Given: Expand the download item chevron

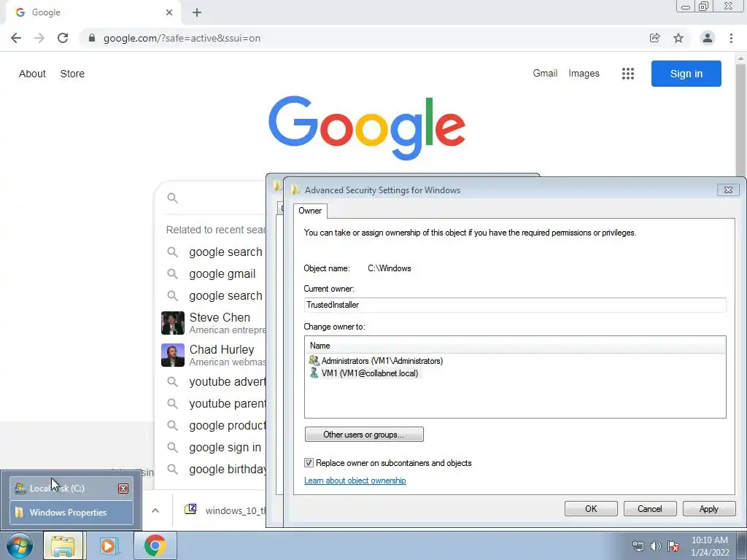Looking at the screenshot, I should (155, 510).
